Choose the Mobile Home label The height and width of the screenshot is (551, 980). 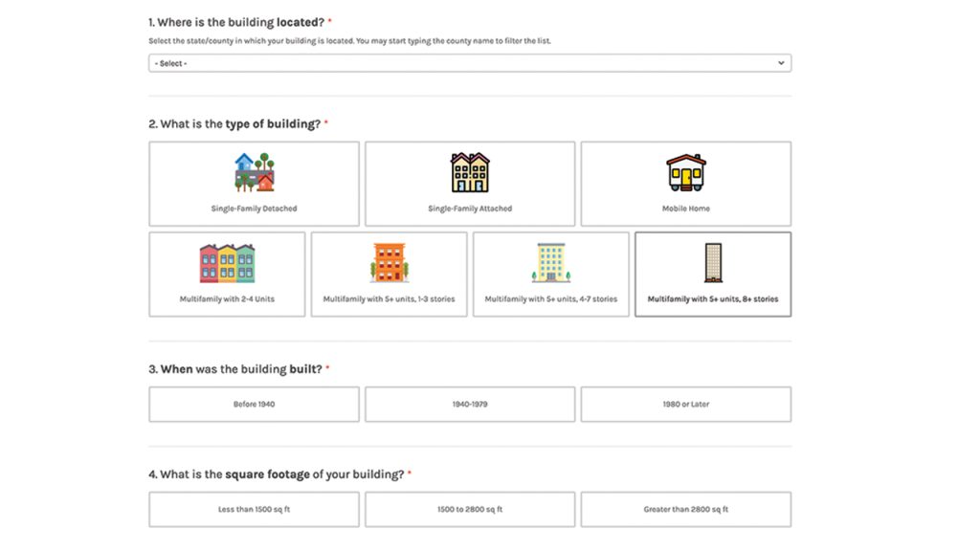[x=685, y=209]
